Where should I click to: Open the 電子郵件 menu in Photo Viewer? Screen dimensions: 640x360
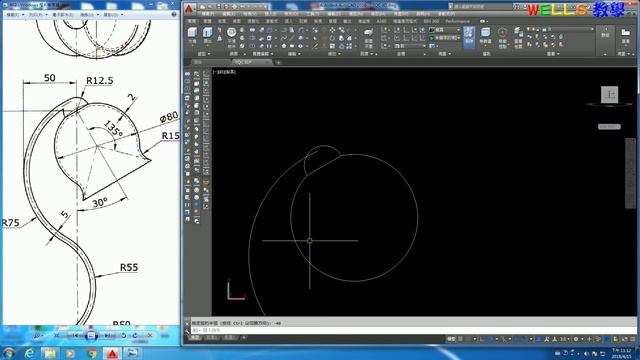(x=63, y=15)
